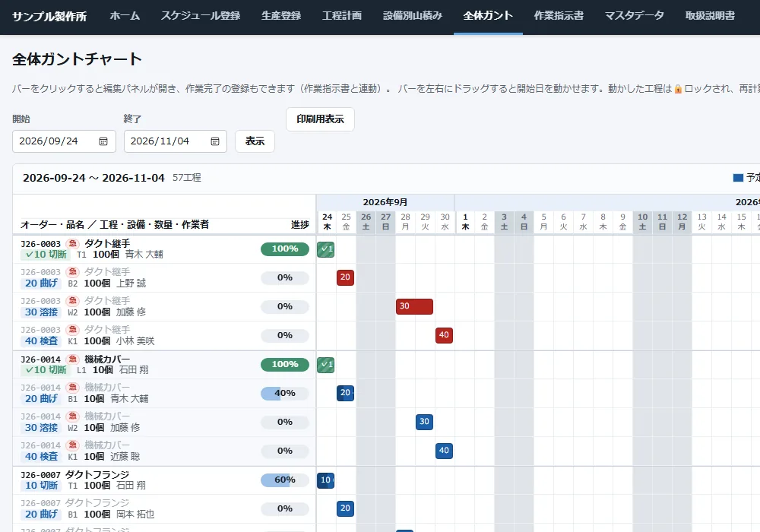Viewport: 760px width, 532px height.
Task: Open red bar 40 for ダクト継手 検査
Action: click(444, 335)
